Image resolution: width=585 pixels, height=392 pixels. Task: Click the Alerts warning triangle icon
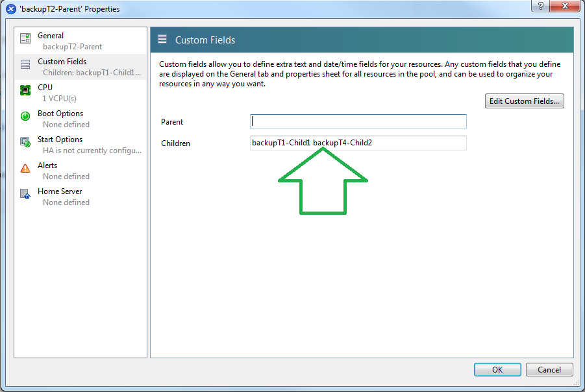[x=25, y=168]
